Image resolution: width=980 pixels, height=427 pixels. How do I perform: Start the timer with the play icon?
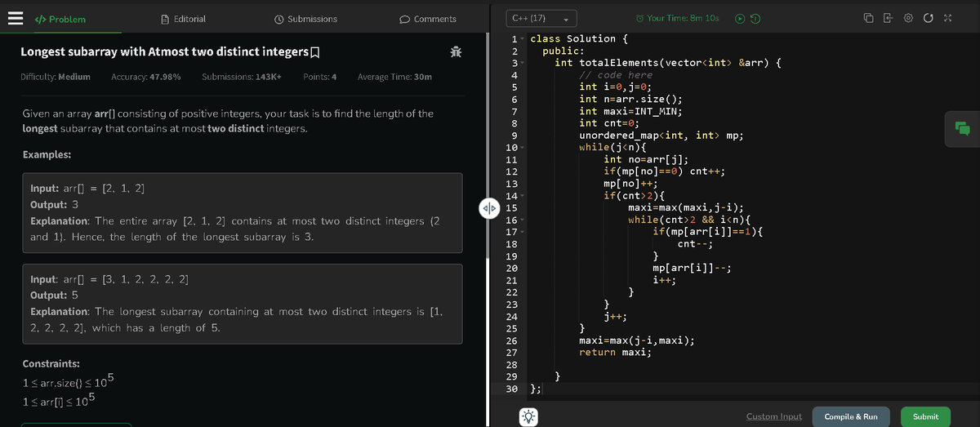click(x=740, y=19)
